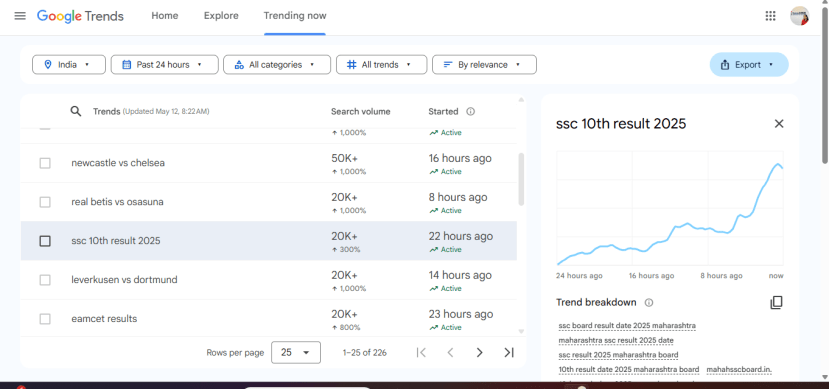Open the Rows per page selector
The image size is (829, 389).
click(296, 353)
